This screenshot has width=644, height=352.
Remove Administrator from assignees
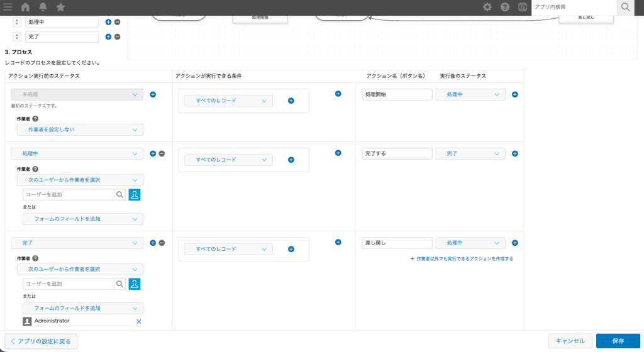point(139,322)
